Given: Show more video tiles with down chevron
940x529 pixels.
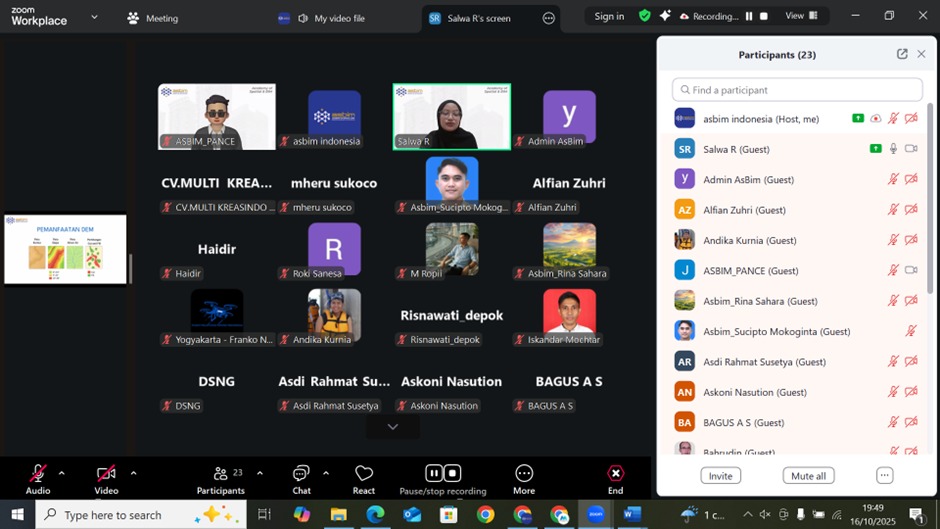Looking at the screenshot, I should click(392, 426).
